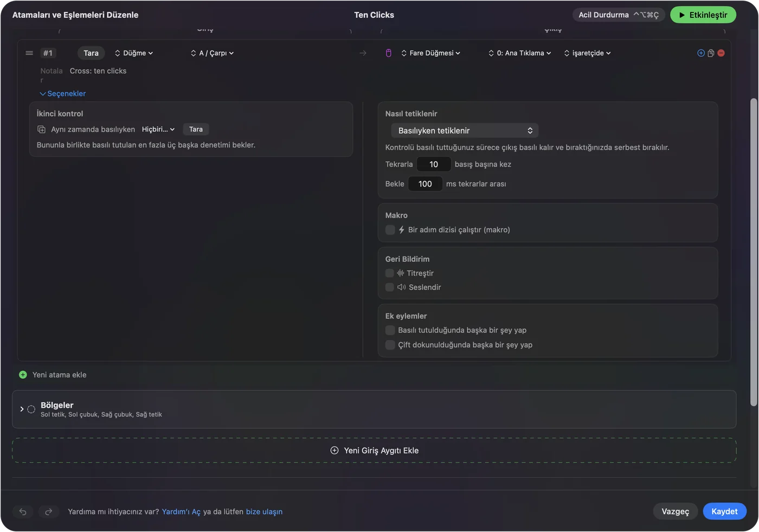
Task: Click the arrow icon between input and output
Action: point(363,53)
